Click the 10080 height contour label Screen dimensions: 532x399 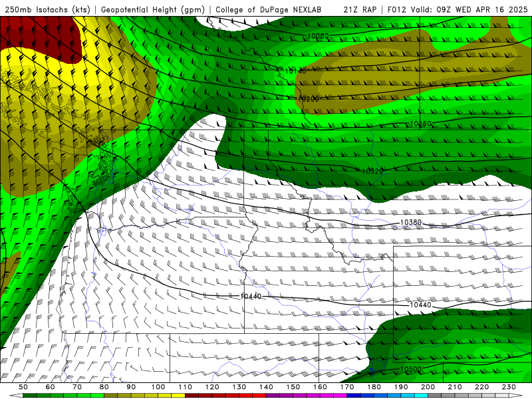318,36
